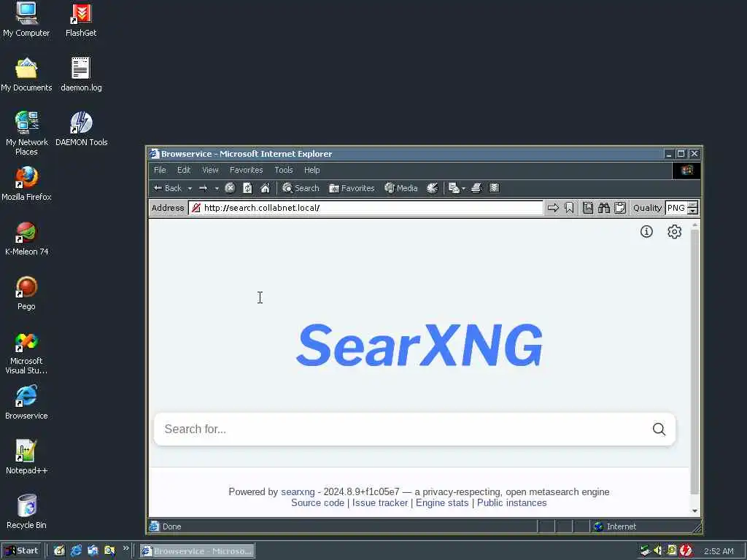Decrease Quality PNG spinner down arrow
This screenshot has width=747, height=560.
pyautogui.click(x=693, y=211)
